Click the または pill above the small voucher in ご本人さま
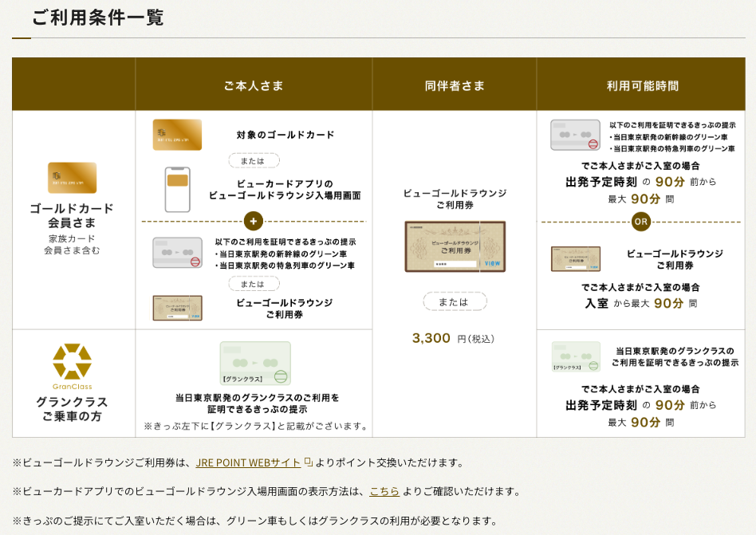 pyautogui.click(x=254, y=284)
